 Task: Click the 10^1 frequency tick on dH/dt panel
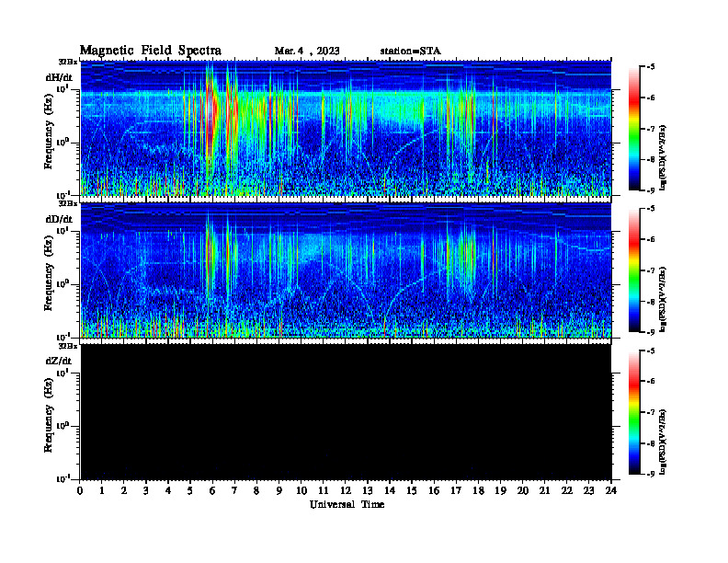click(63, 88)
